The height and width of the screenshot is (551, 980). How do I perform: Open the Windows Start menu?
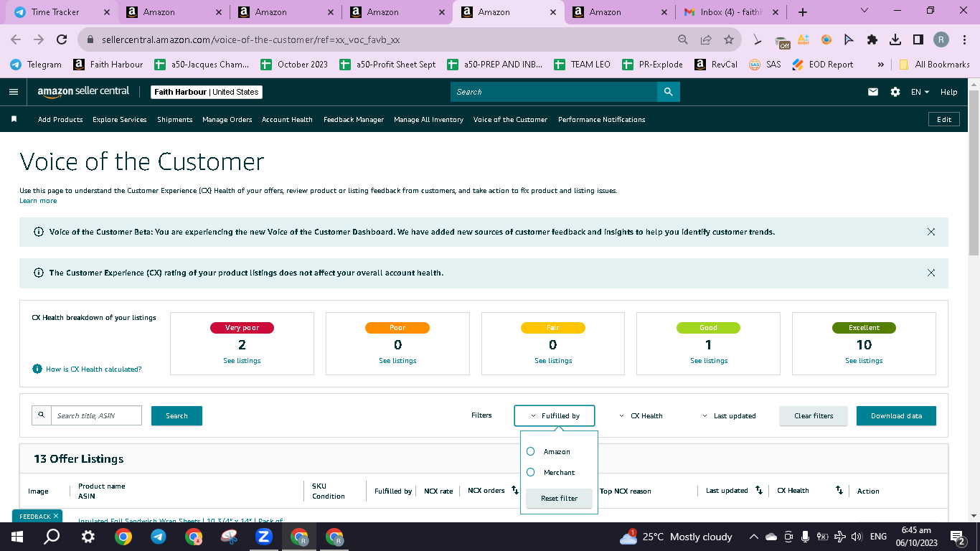pyautogui.click(x=17, y=537)
